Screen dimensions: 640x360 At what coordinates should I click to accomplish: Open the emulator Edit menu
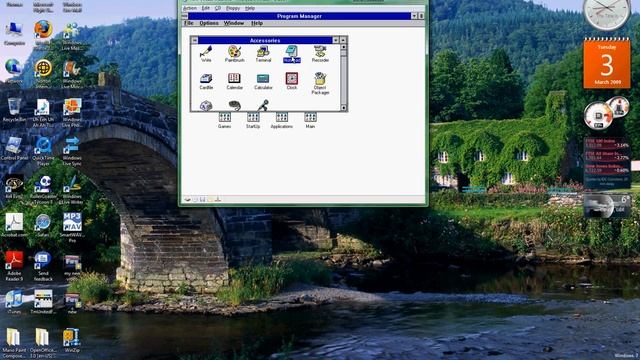206,8
